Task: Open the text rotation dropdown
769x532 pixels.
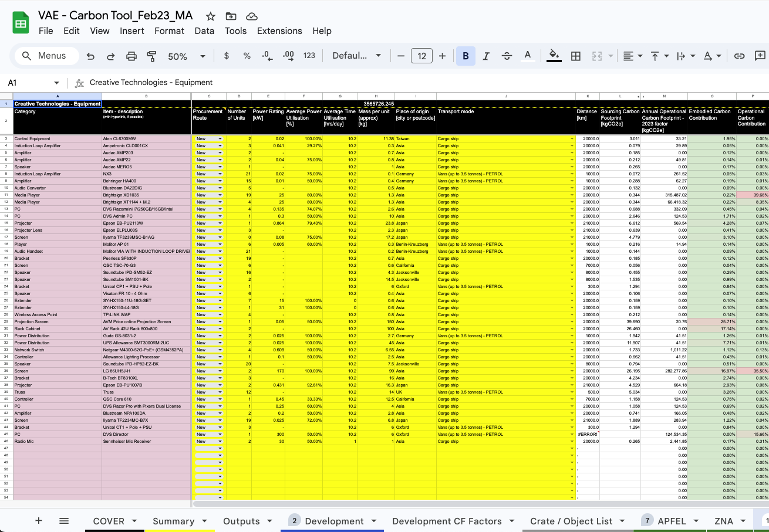Action: pyautogui.click(x=712, y=56)
